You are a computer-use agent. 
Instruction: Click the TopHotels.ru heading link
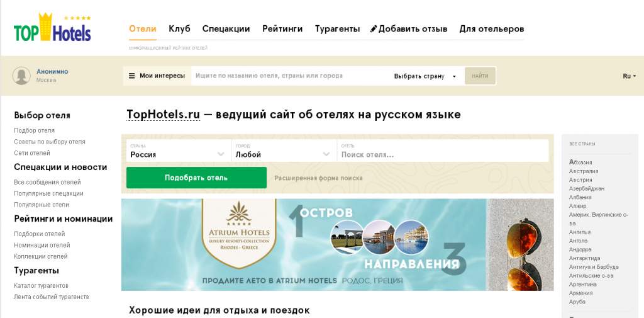[x=163, y=115]
